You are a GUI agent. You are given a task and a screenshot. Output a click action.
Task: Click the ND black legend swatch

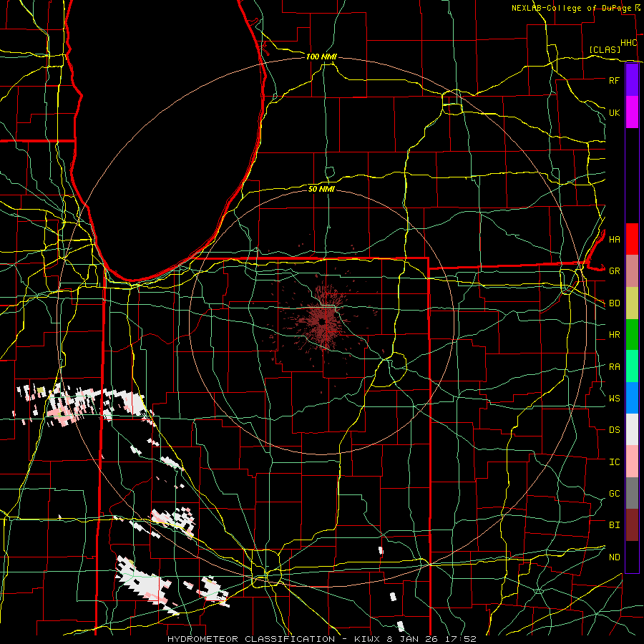point(632,557)
